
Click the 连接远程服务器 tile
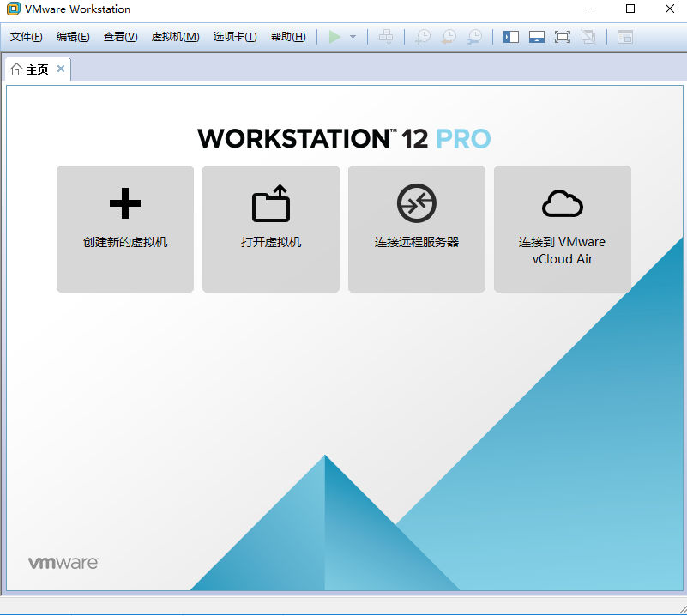417,229
